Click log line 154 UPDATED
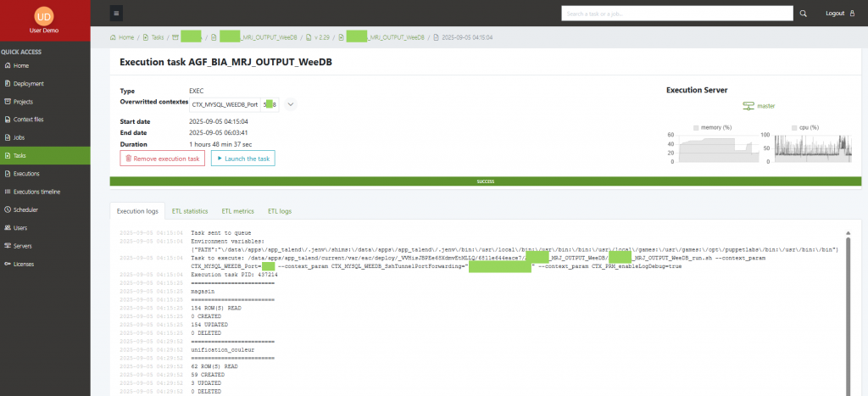Image resolution: width=868 pixels, height=396 pixels. (209, 325)
